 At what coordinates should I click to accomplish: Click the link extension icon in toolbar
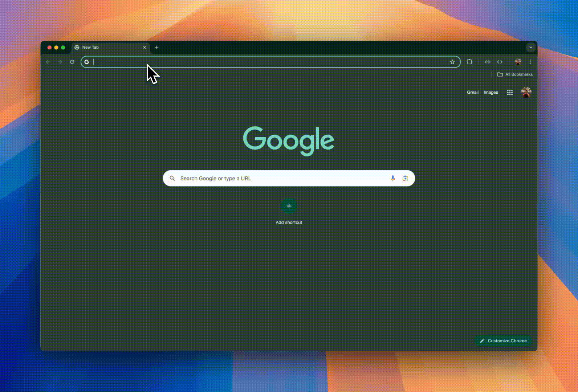(x=488, y=62)
